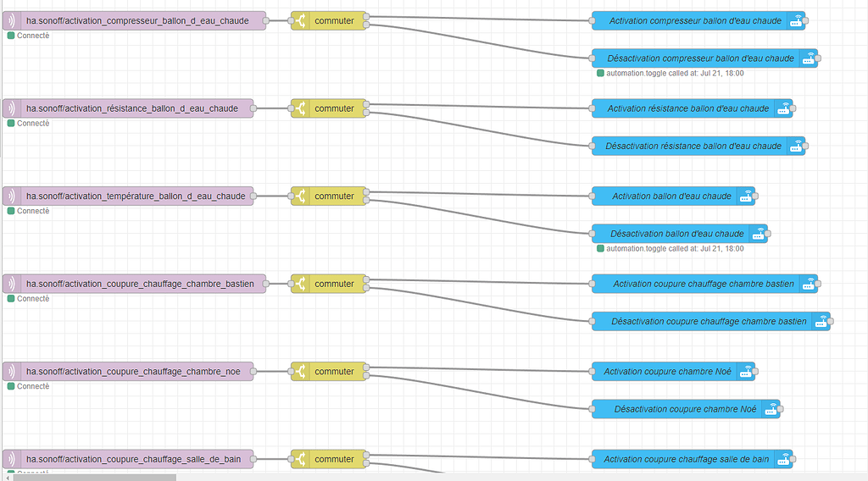Click 'commuter' label in the chambre_noe row

[334, 372]
